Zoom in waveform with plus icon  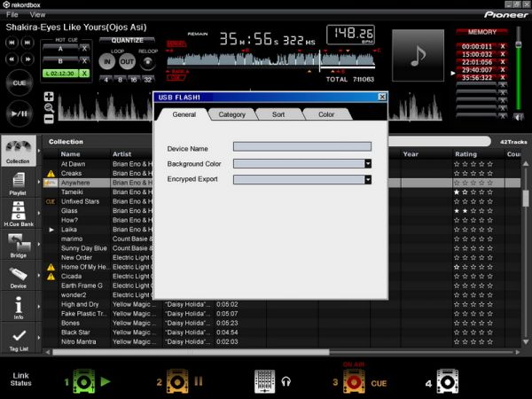[x=49, y=97]
